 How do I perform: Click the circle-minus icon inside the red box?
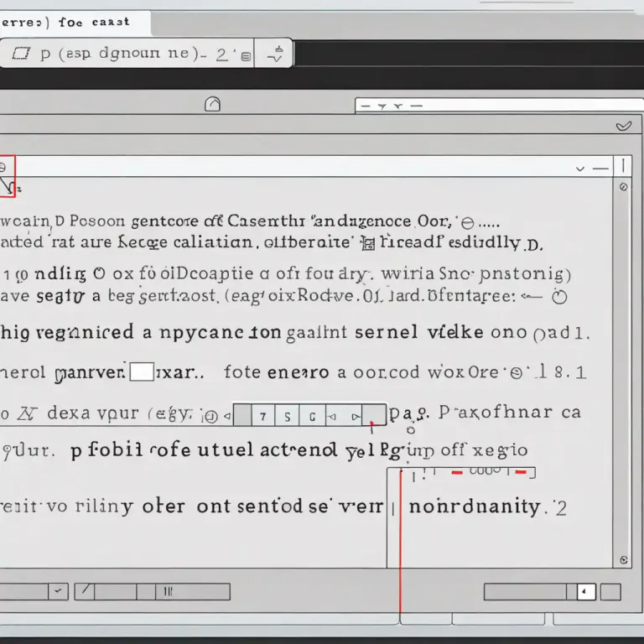3,167
